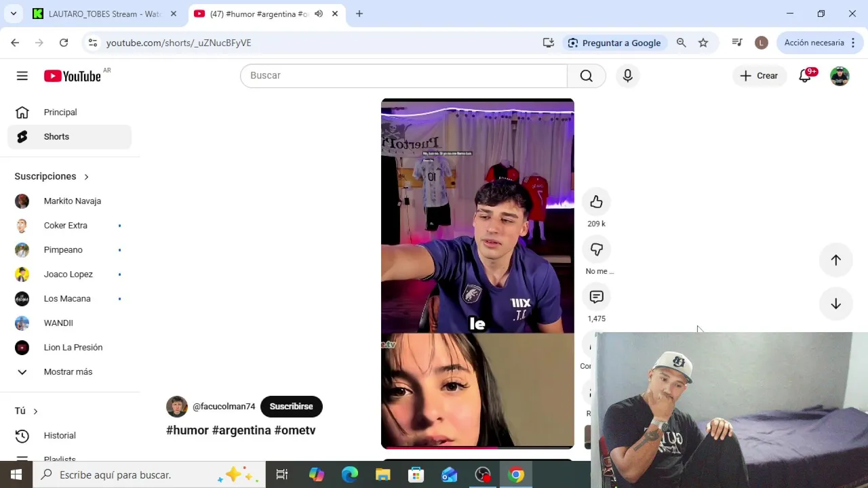Bookmark this page with star icon
Image resolution: width=868 pixels, height=488 pixels.
coord(703,43)
